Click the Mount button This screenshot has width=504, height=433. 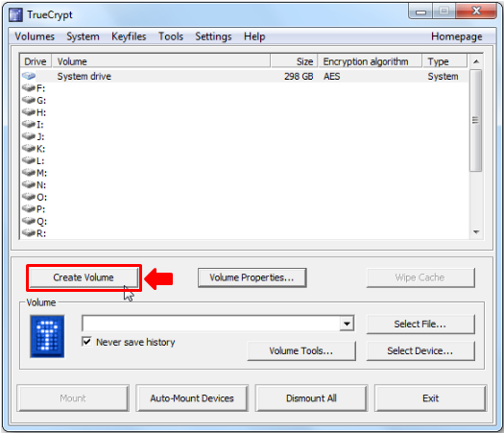tap(73, 398)
